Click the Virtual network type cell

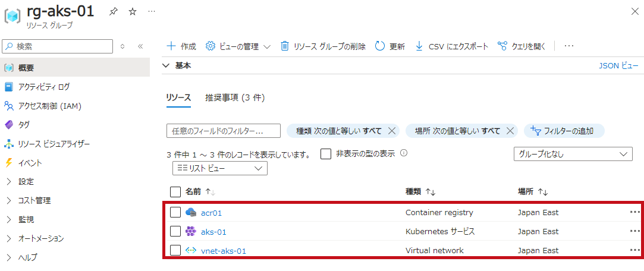[435, 250]
